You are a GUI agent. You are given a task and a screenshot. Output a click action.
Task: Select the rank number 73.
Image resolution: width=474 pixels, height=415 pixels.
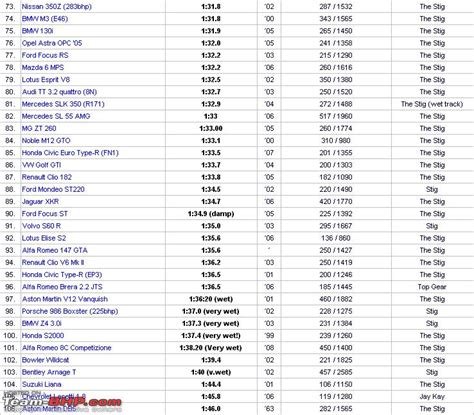(x=10, y=6)
